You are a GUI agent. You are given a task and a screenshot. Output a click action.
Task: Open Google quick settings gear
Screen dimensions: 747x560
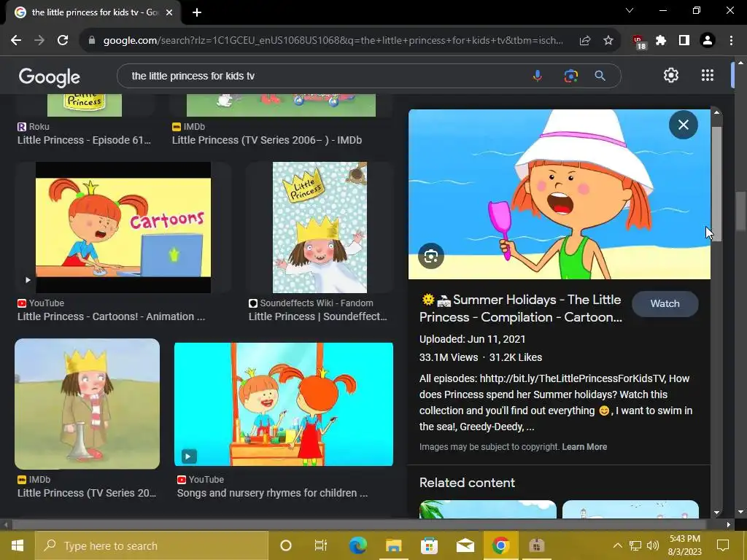pyautogui.click(x=671, y=75)
